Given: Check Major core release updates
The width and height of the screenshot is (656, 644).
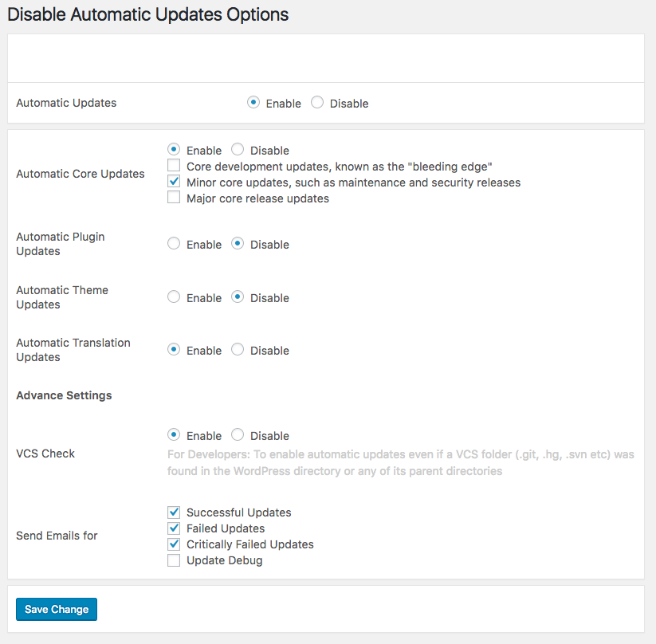Looking at the screenshot, I should click(174, 198).
